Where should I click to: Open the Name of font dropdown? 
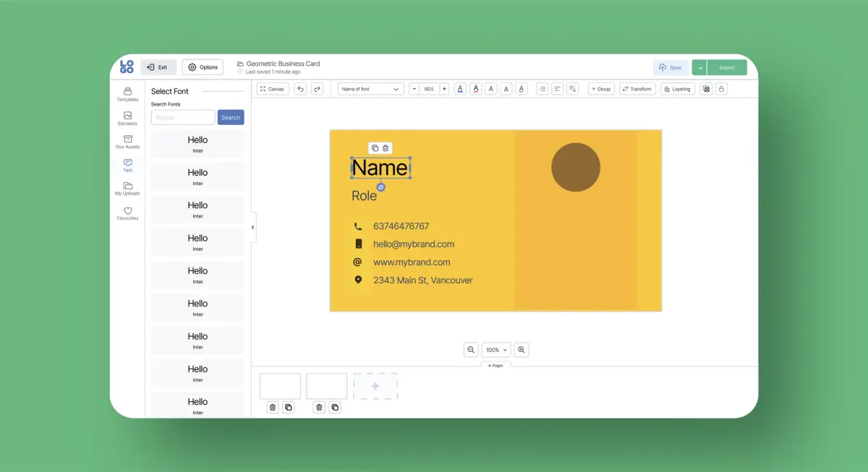tap(370, 88)
